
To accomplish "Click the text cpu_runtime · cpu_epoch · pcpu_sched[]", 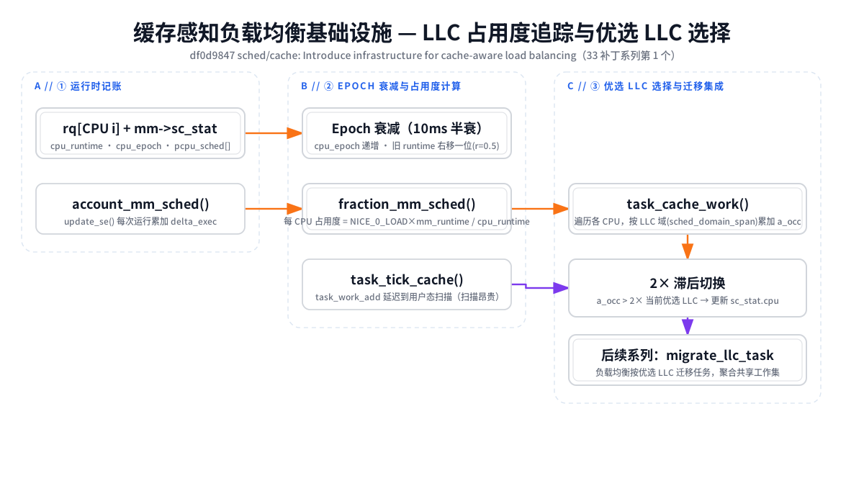I will coord(140,146).
